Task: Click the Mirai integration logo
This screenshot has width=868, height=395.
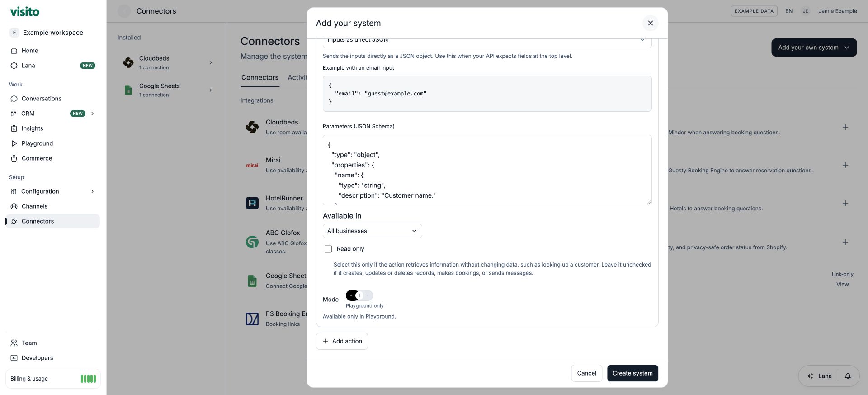Action: 252,165
